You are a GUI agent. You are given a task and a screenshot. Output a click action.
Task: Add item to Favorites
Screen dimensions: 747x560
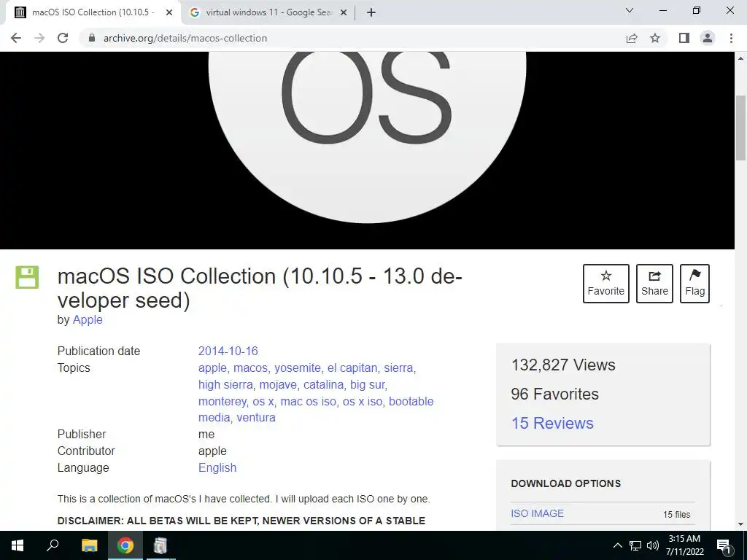(605, 284)
